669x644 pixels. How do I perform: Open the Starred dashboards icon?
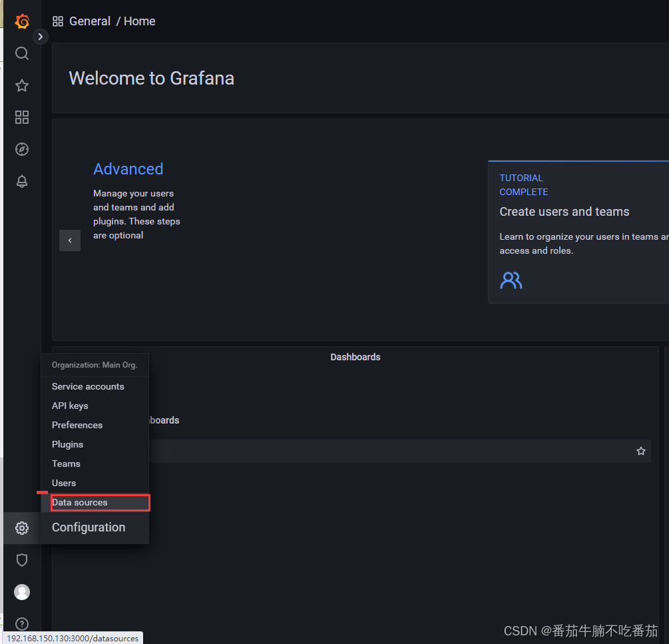pos(22,85)
